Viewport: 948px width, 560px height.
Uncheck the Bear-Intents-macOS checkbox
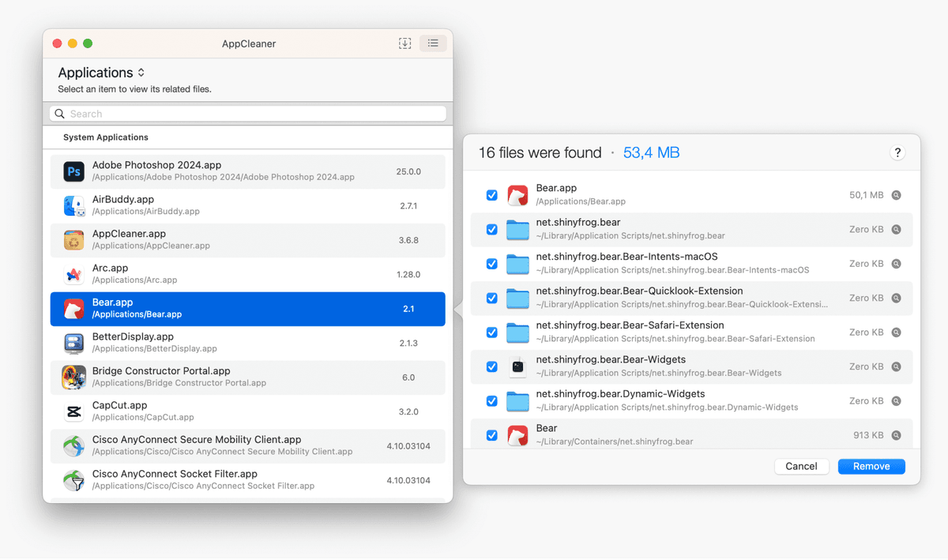(492, 264)
